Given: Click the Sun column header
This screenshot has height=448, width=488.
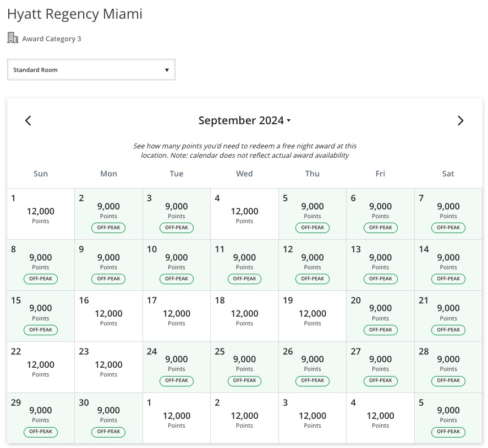Looking at the screenshot, I should pyautogui.click(x=40, y=173).
